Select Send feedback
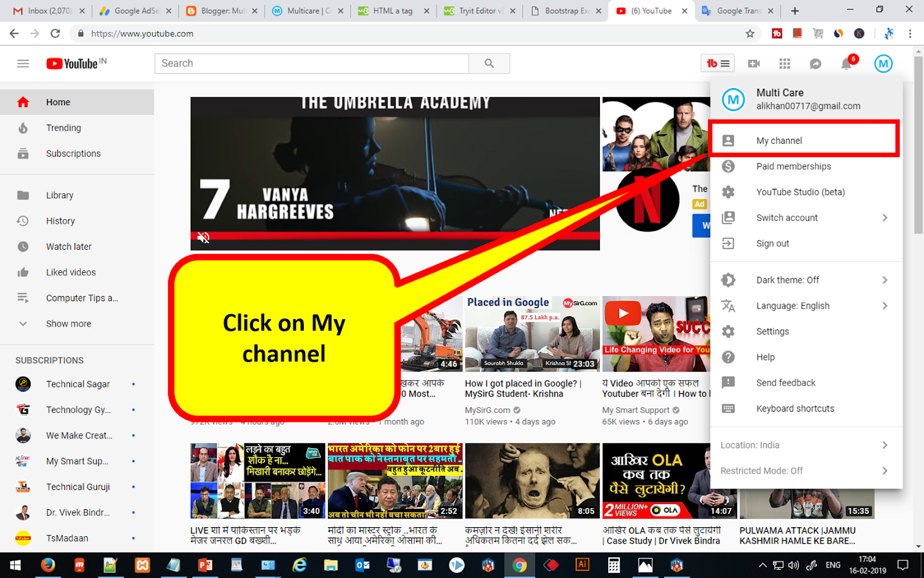The height and width of the screenshot is (578, 924). tap(806, 383)
